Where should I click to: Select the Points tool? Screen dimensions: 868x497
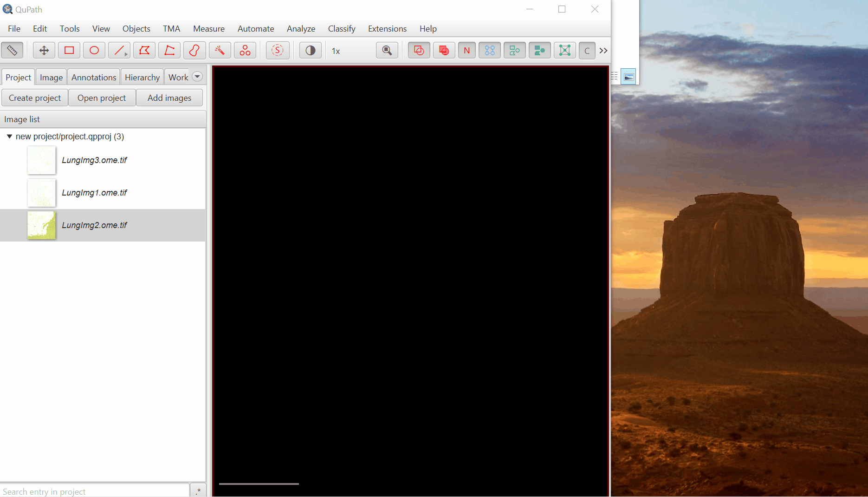click(245, 51)
